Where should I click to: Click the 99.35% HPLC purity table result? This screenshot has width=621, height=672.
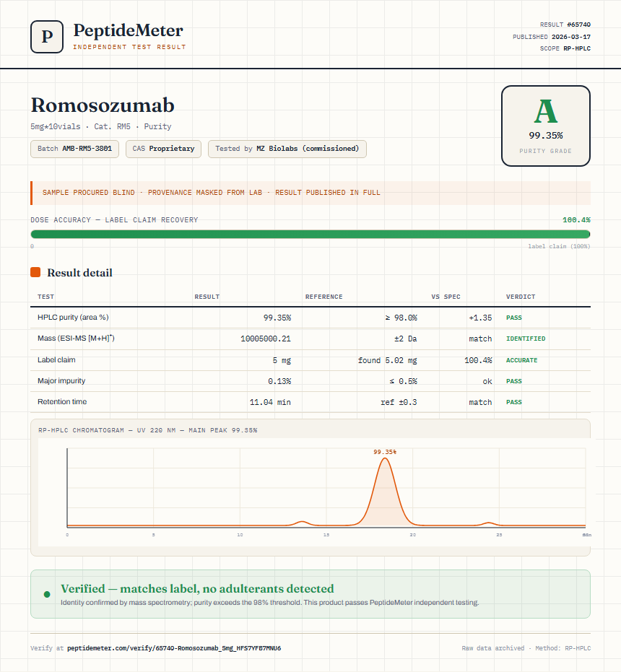pyautogui.click(x=277, y=318)
